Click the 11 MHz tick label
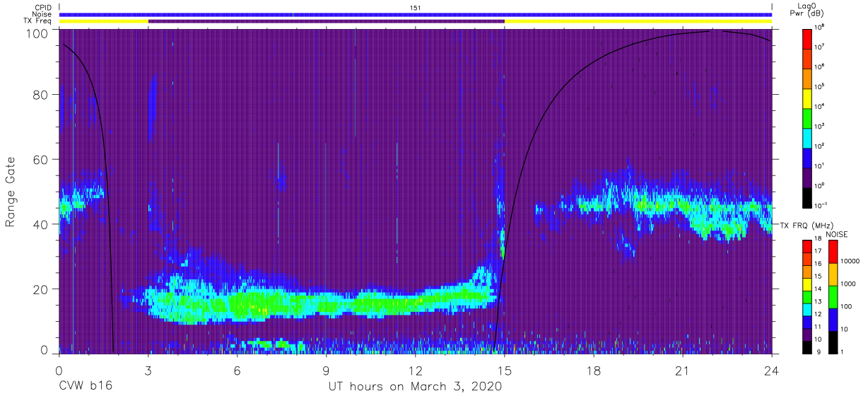The height and width of the screenshot is (401, 868). [x=818, y=327]
